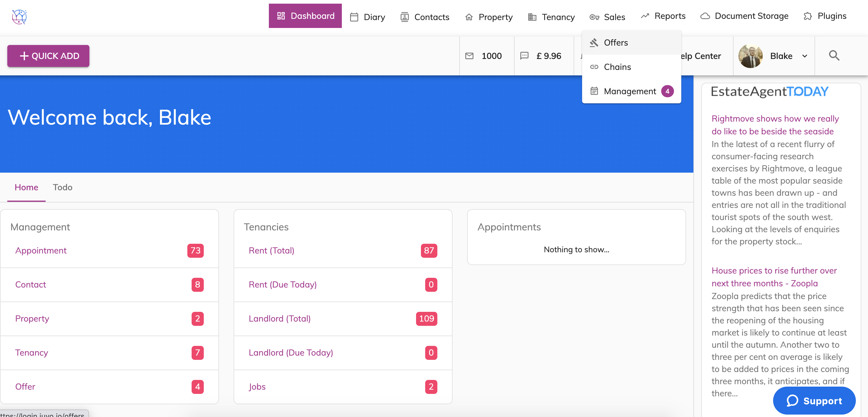The image size is (868, 417).
Task: Click the Sales key icon
Action: (594, 17)
